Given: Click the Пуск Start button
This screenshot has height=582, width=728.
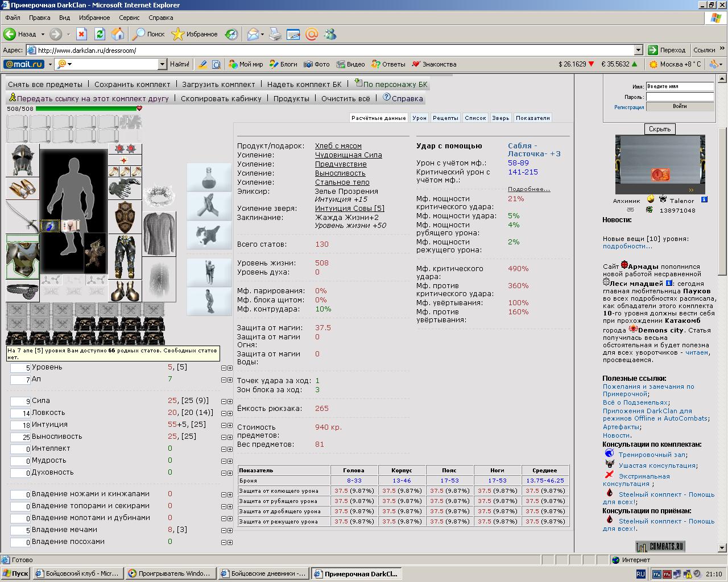Looking at the screenshot, I should click(15, 573).
